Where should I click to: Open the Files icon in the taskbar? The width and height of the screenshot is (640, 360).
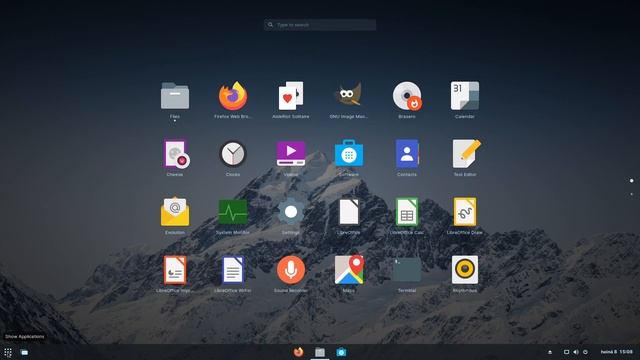click(x=320, y=352)
